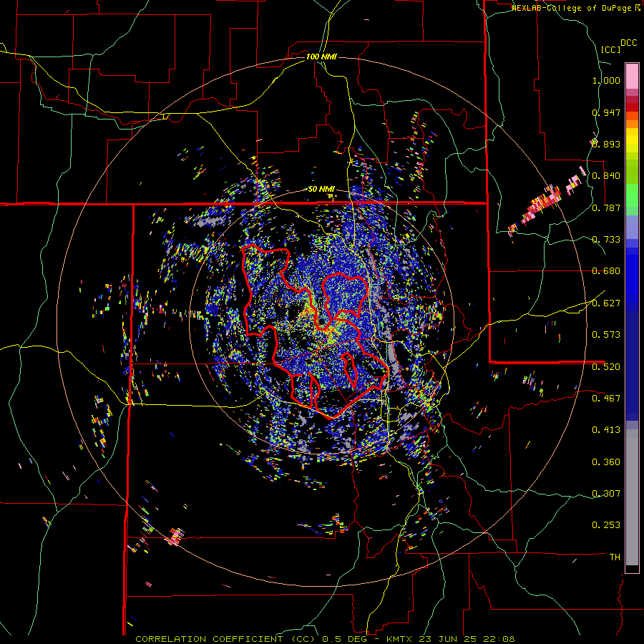The width and height of the screenshot is (644, 644).
Task: Click the 100 NMI range ring label
Action: pyautogui.click(x=321, y=57)
